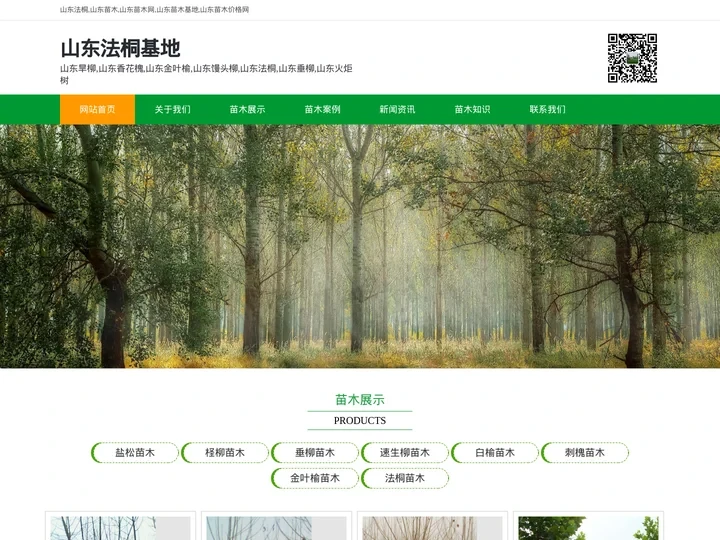Viewport: 720px width, 540px height.
Task: Click the 苗木展示 section heading
Action: 360,400
